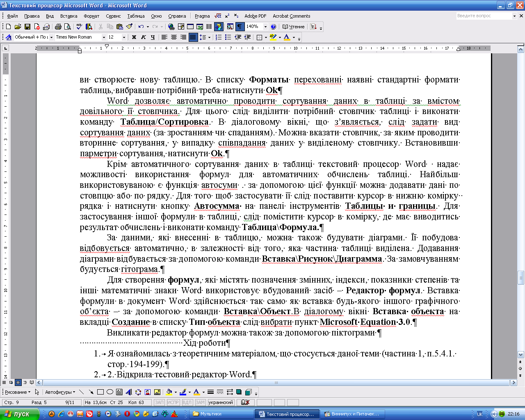
Task: Select the Oval drawing tool
Action: [x=110, y=392]
